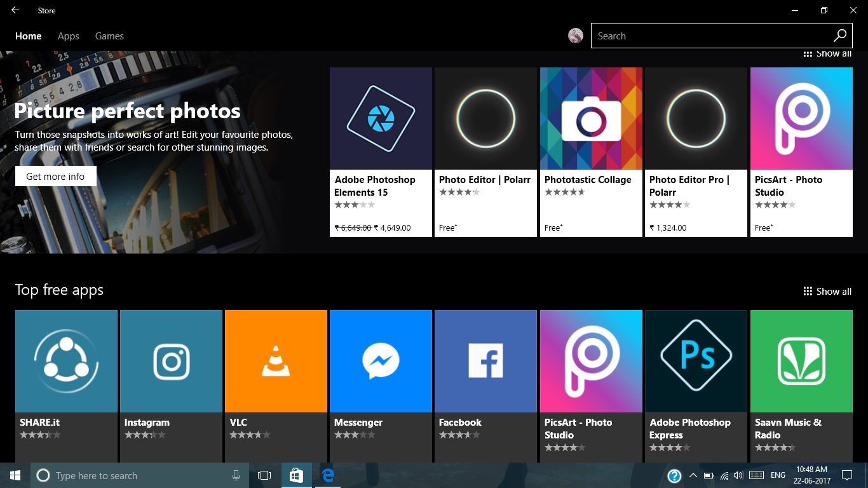
Task: Click the Phototastic Collage title text
Action: click(588, 180)
